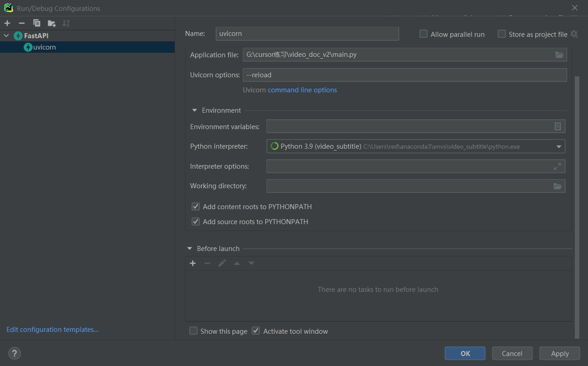588x366 pixels.
Task: Expand the Interpreter options field
Action: click(557, 166)
